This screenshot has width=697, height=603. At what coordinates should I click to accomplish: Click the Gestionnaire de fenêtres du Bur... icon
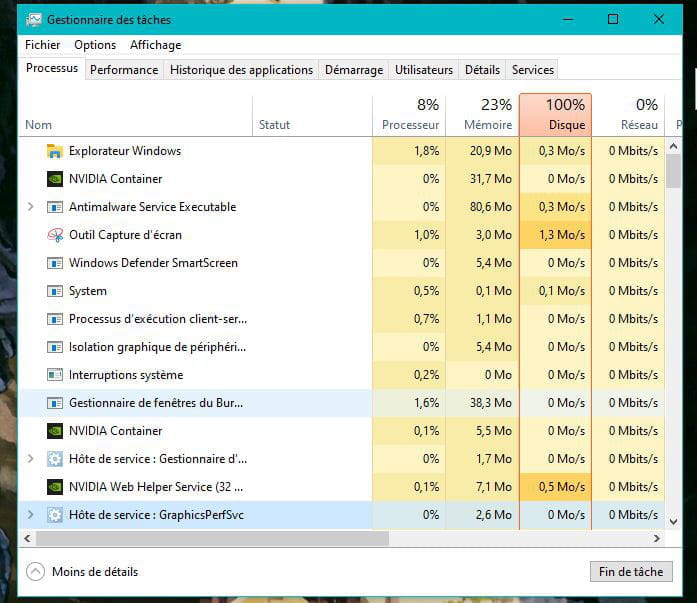[55, 403]
